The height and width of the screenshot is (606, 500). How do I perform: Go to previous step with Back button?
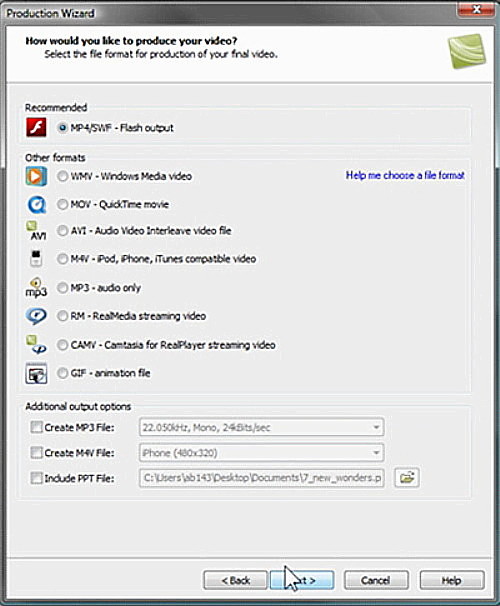point(235,580)
